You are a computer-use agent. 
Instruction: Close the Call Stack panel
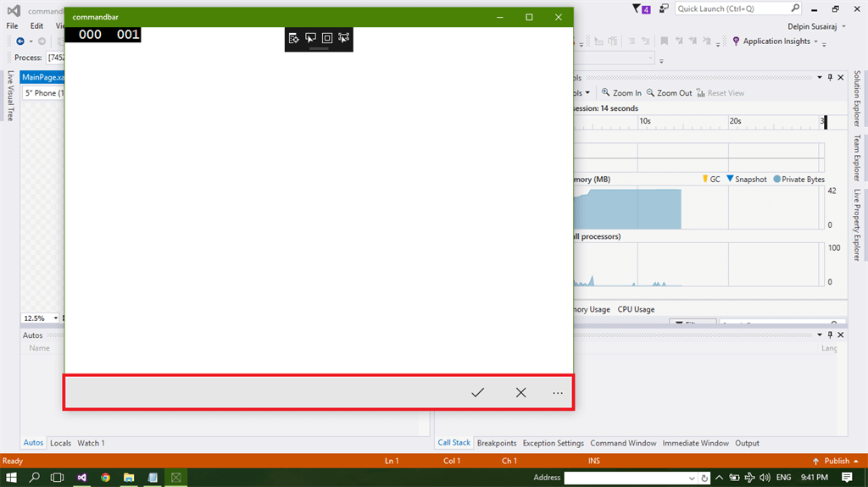(840, 335)
